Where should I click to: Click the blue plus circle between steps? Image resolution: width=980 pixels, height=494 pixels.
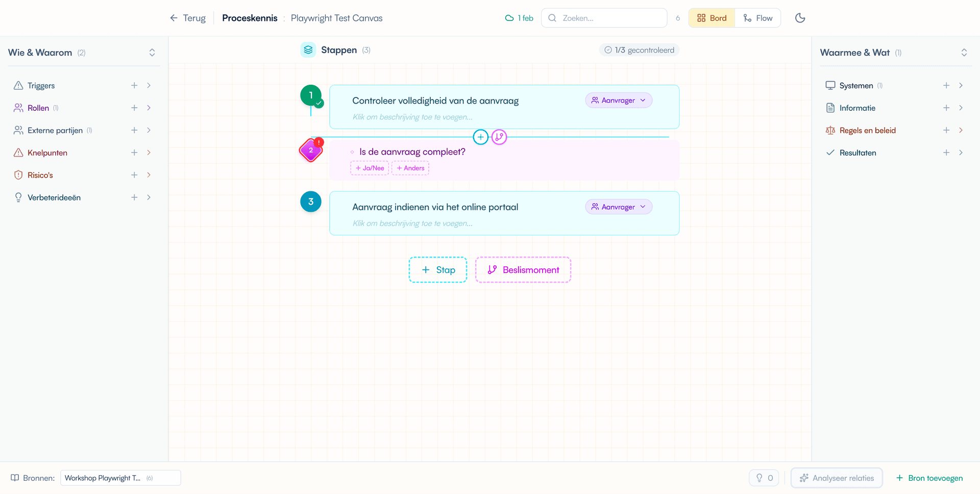point(480,137)
